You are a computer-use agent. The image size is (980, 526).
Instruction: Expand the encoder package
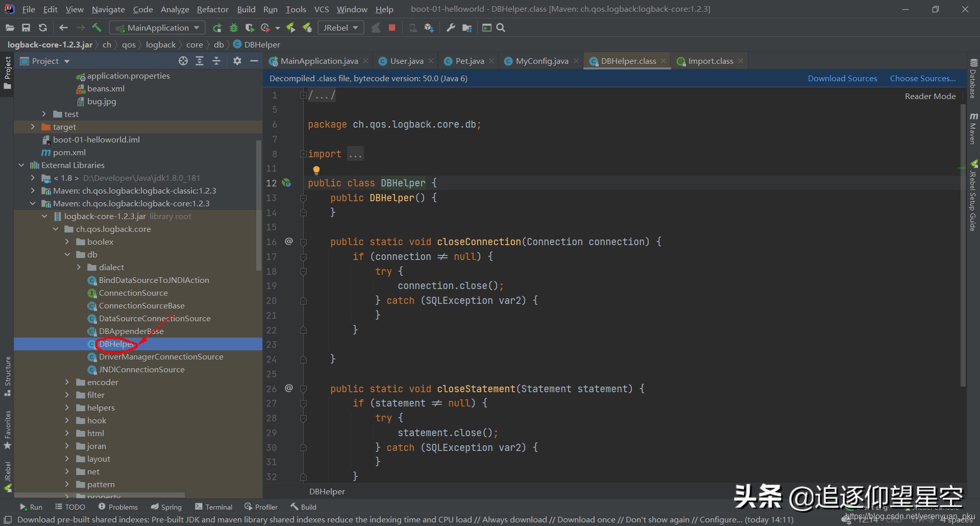click(x=67, y=382)
